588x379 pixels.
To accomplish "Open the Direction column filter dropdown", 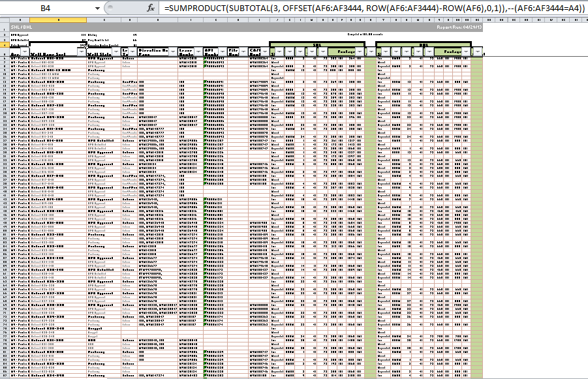I will click(173, 52).
